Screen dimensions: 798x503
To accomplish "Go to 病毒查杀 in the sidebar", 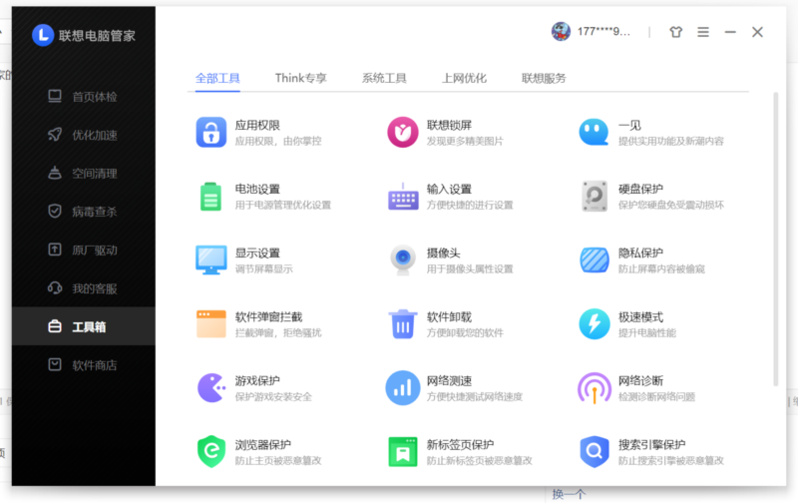I will (83, 211).
